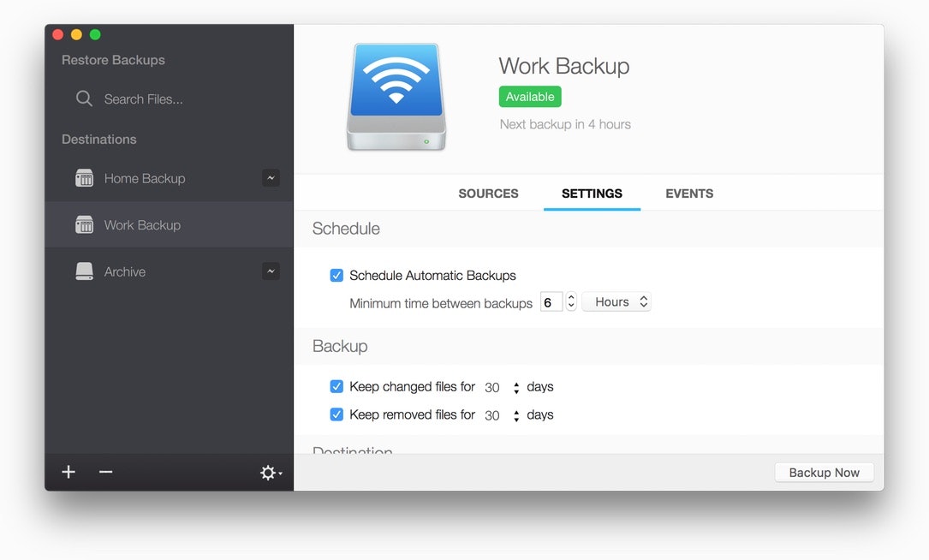
Task: Select Home Backup destination
Action: (x=169, y=178)
